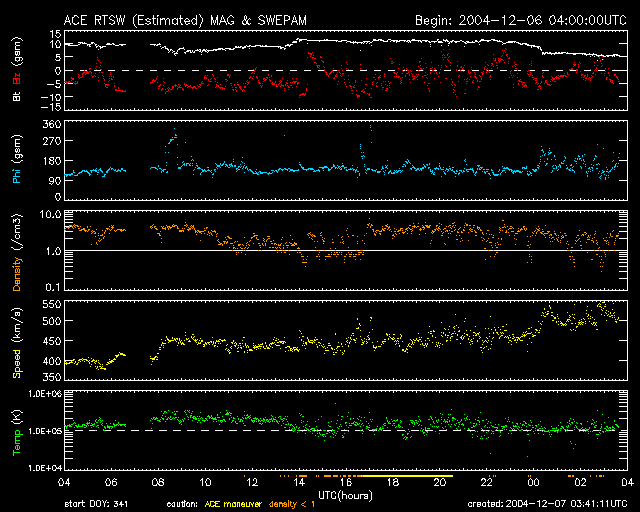This screenshot has width=640, height=512.
Task: Click the '500' tick on Speed axis
Action: tap(52, 321)
